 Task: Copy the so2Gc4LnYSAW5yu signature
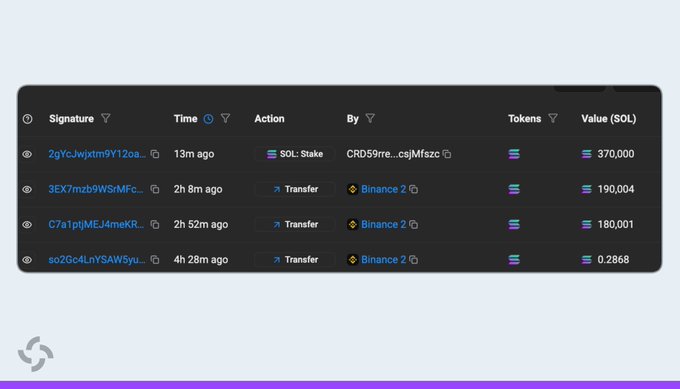155,259
